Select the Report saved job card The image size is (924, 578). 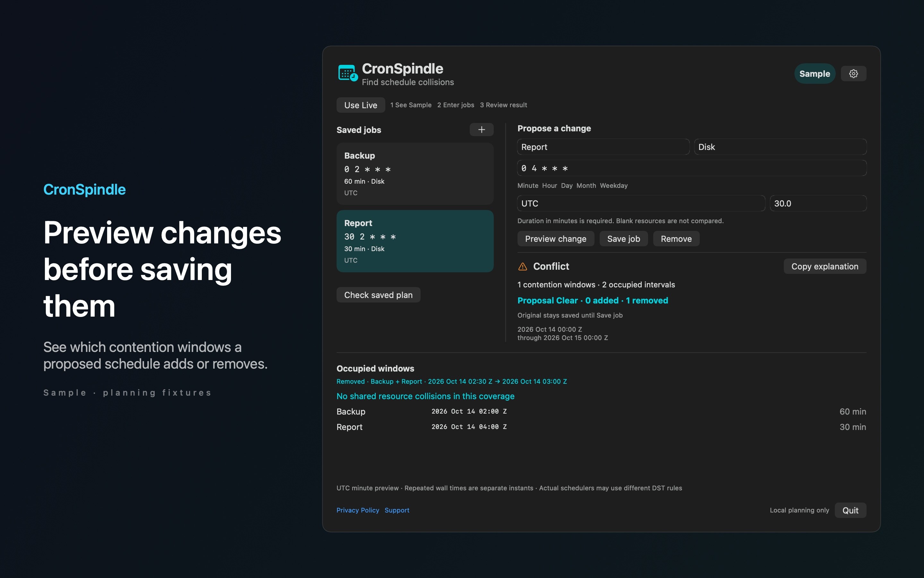[415, 241]
